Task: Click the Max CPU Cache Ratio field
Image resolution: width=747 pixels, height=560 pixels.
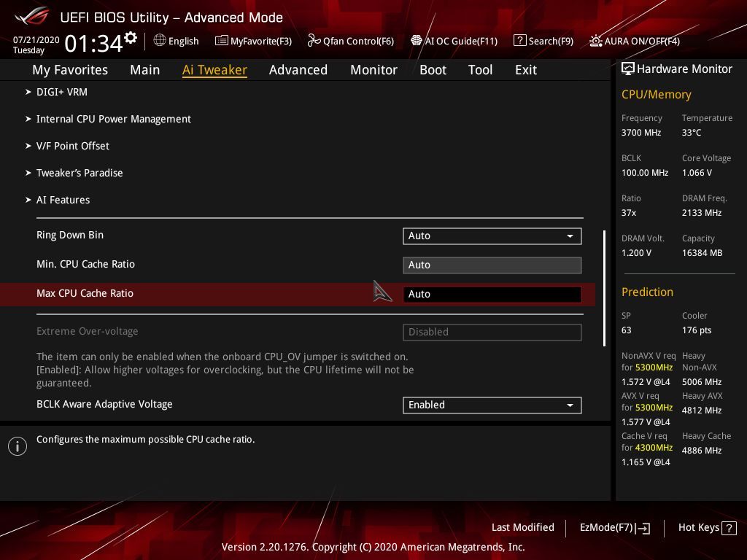Action: 492,295
